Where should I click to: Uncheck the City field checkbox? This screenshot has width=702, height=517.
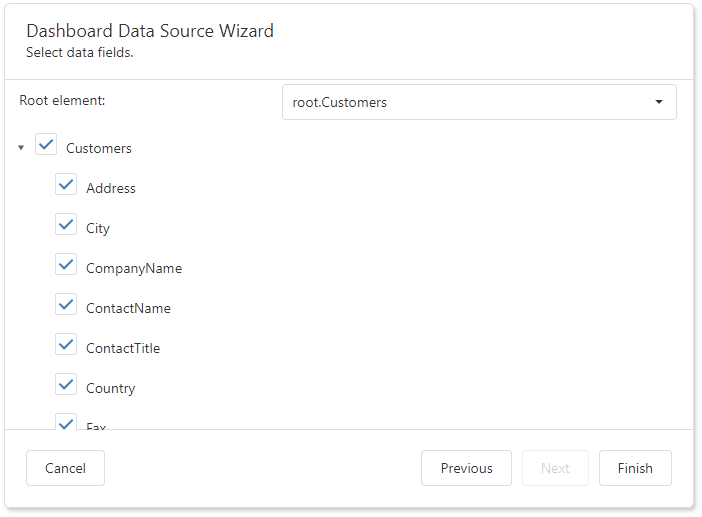(66, 225)
